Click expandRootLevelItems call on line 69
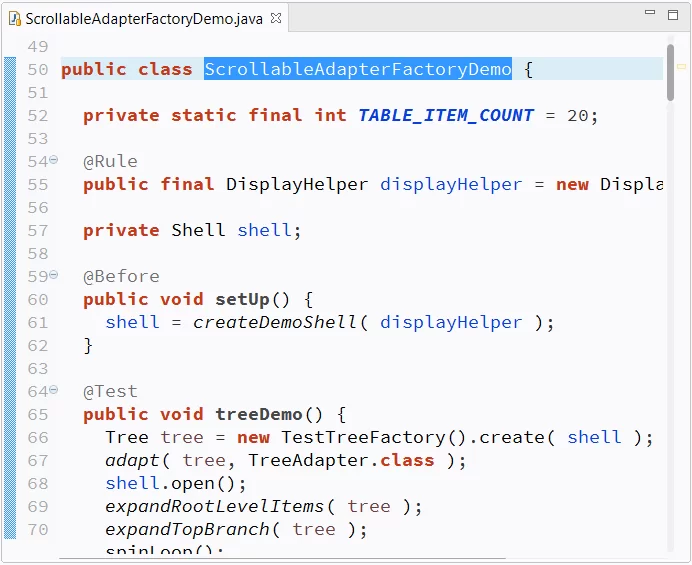 click(x=214, y=506)
